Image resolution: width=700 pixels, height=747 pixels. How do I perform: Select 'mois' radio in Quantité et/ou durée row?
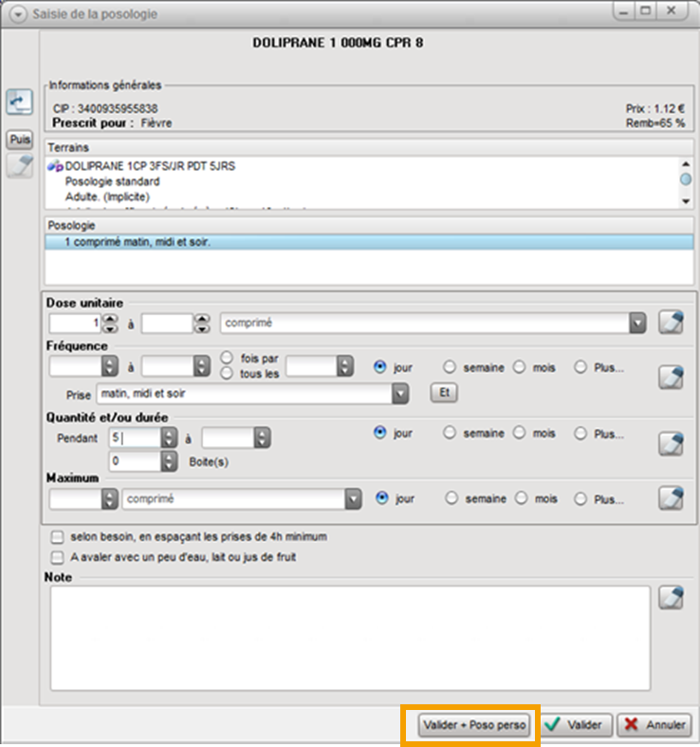click(x=519, y=433)
